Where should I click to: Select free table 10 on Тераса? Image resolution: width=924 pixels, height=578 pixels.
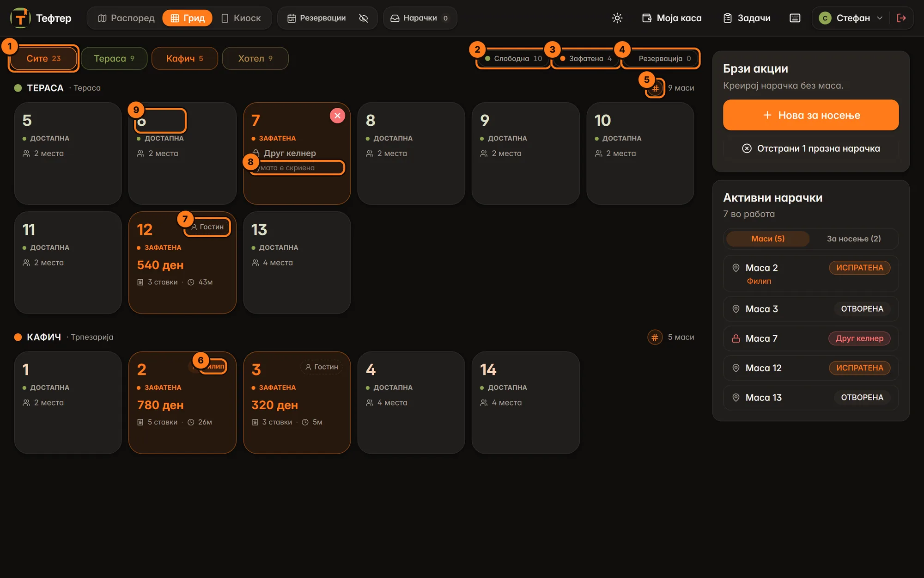coord(640,154)
